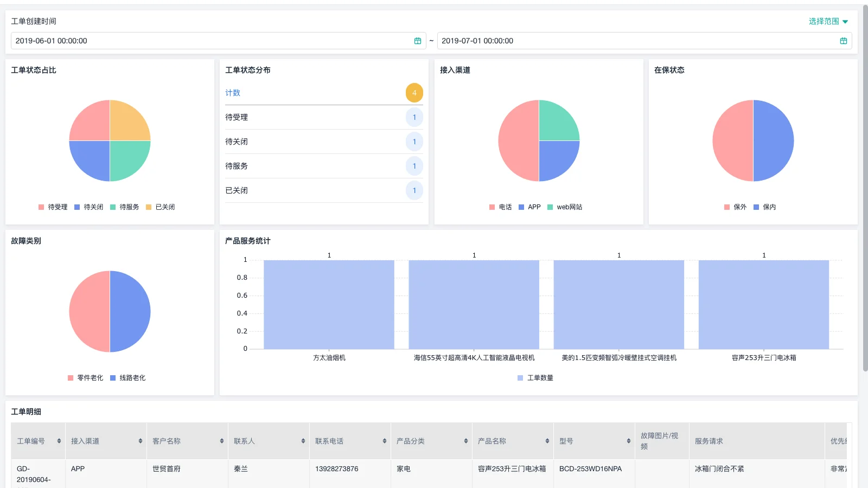This screenshot has width=868, height=488.
Task: Open the end date calendar picker icon
Action: [844, 40]
